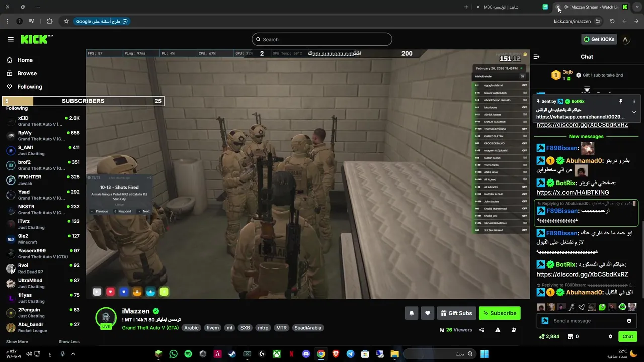Image resolution: width=644 pixels, height=362 pixels.
Task: Open the chat shop icon
Action: click(570, 336)
